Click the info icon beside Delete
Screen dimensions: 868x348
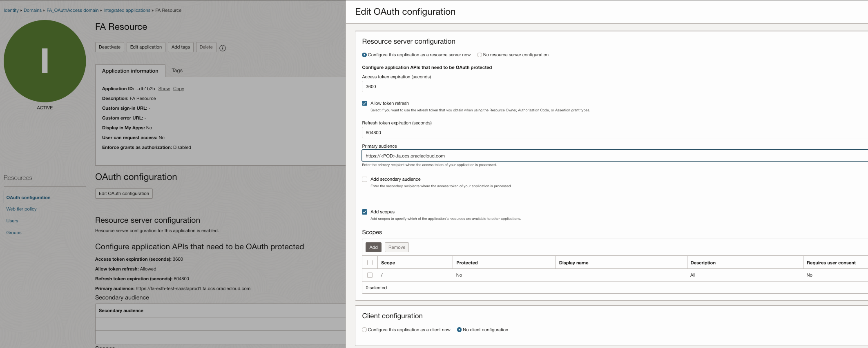click(223, 48)
